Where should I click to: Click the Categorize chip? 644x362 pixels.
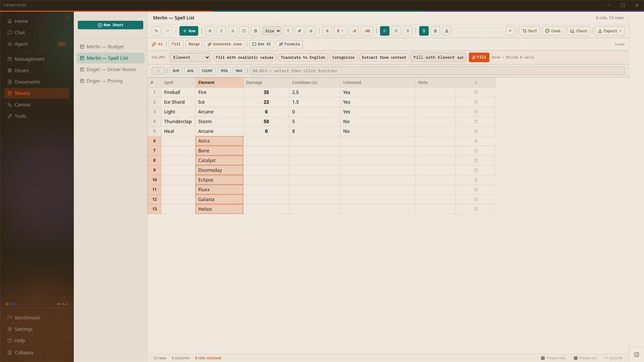pyautogui.click(x=343, y=57)
